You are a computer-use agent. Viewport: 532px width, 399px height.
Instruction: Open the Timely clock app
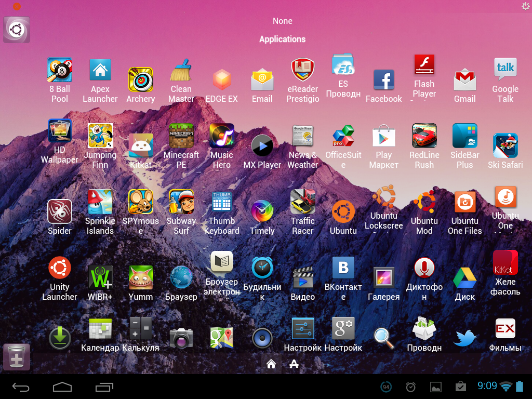tap(262, 212)
